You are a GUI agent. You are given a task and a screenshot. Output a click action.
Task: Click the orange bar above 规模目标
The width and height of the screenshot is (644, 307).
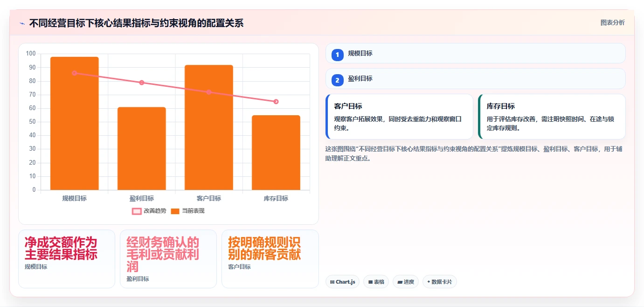tap(75, 123)
